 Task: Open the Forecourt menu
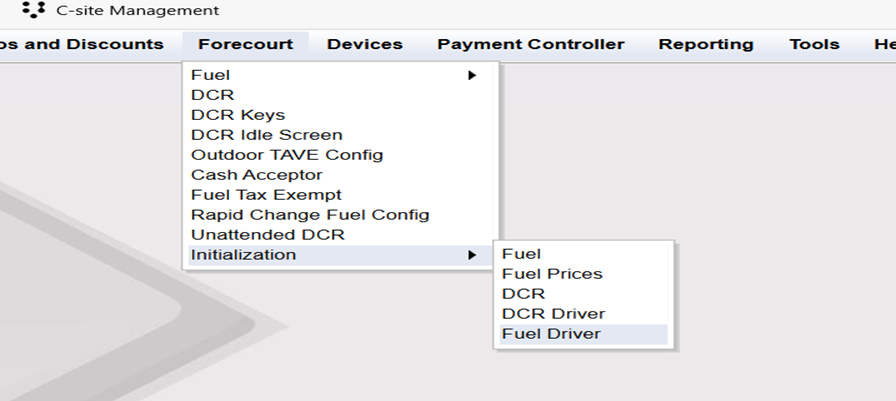[x=245, y=45]
